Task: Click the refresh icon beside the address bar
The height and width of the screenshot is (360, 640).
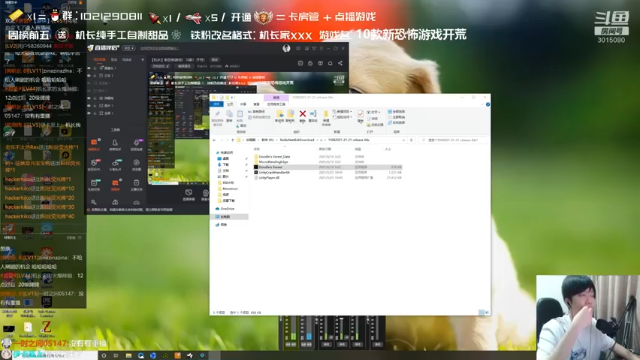Action: click(x=411, y=140)
